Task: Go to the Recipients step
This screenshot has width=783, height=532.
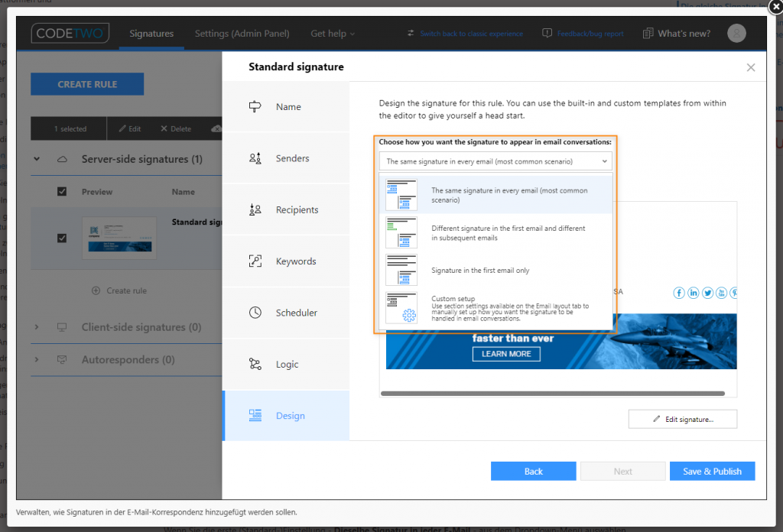Action: coord(286,209)
